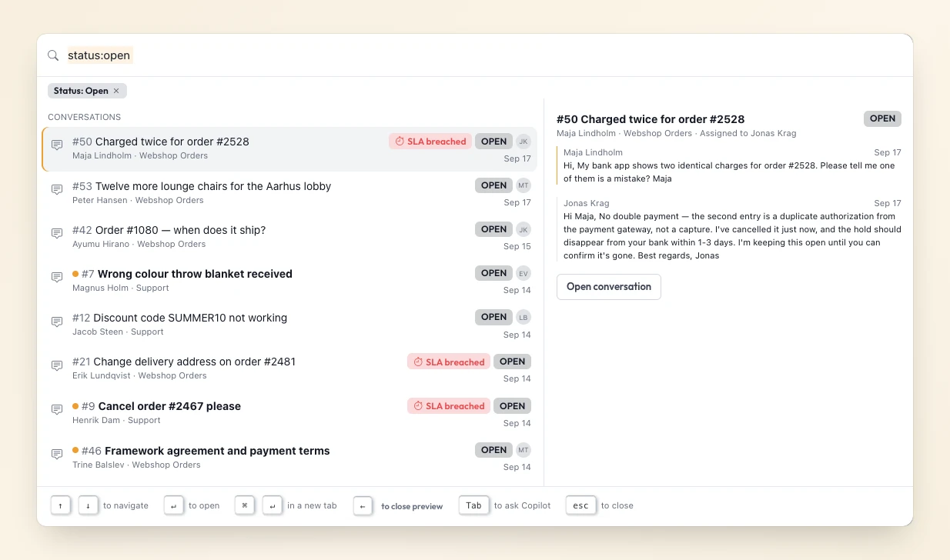Click unread orange dot on conversation #9
The width and height of the screenshot is (950, 560).
click(x=75, y=406)
